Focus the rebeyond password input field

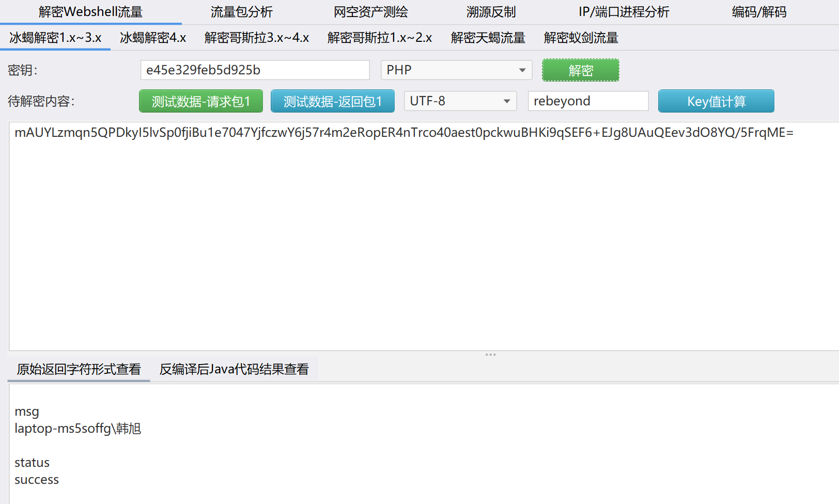tap(588, 101)
